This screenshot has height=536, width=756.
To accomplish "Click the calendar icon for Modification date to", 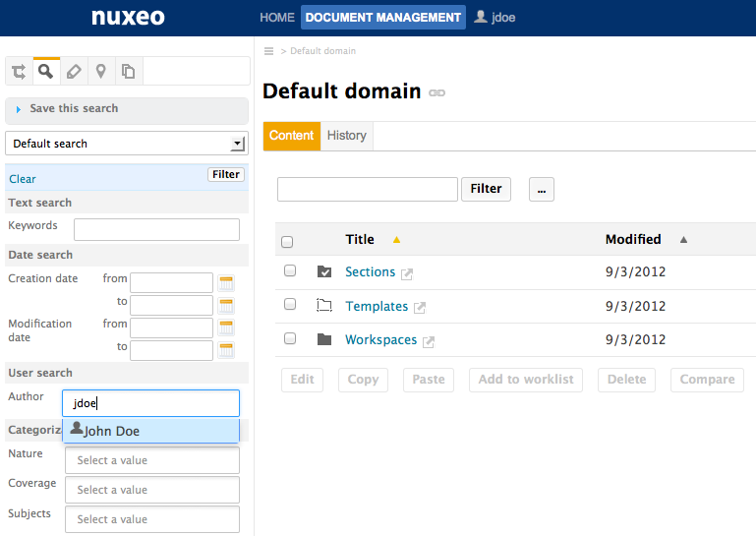I will click(x=226, y=350).
